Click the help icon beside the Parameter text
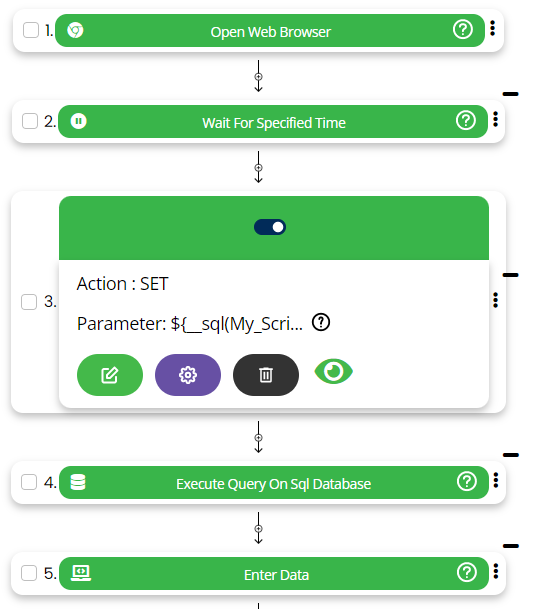 (321, 322)
